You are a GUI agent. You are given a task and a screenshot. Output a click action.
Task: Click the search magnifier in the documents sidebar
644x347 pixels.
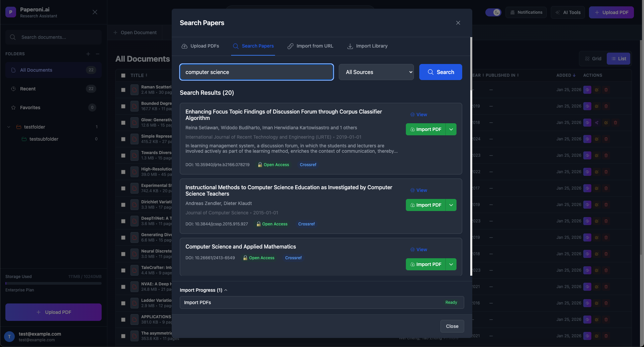(13, 37)
